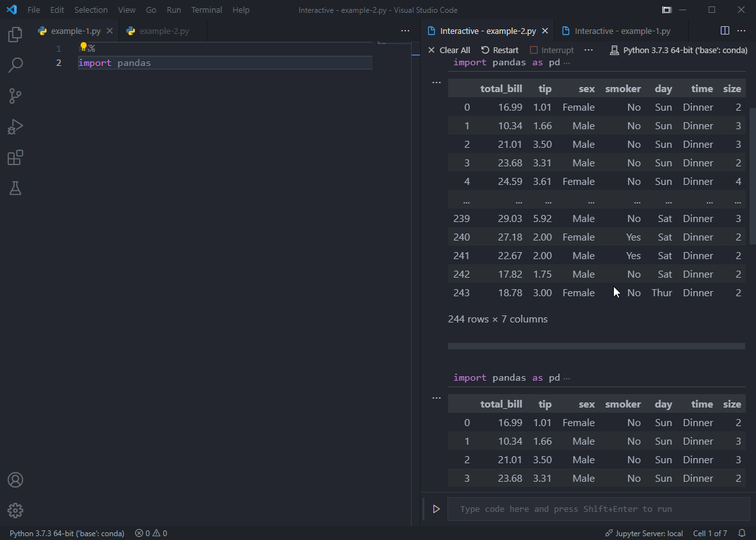This screenshot has width=756, height=540.
Task: Click the Yes cell in row 240
Action: (633, 237)
